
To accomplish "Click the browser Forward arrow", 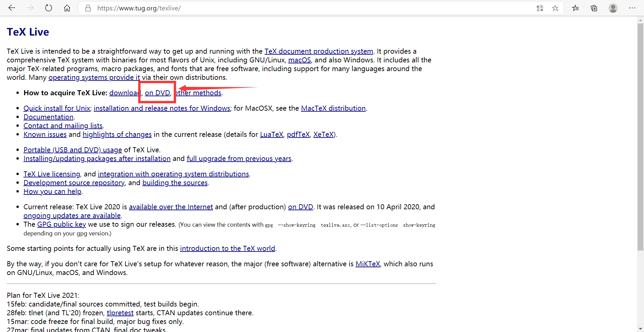I will click(x=30, y=8).
